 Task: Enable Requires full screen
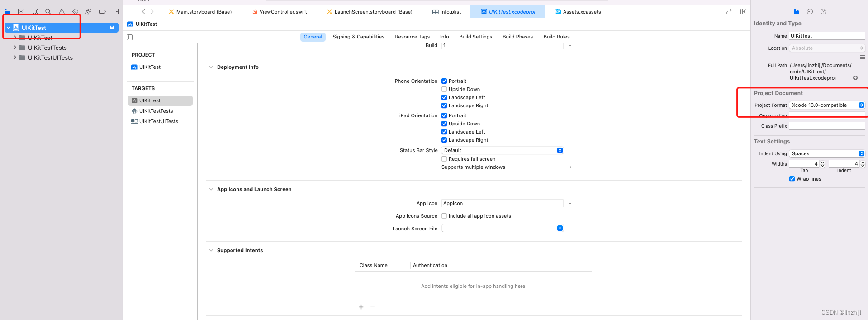(444, 159)
